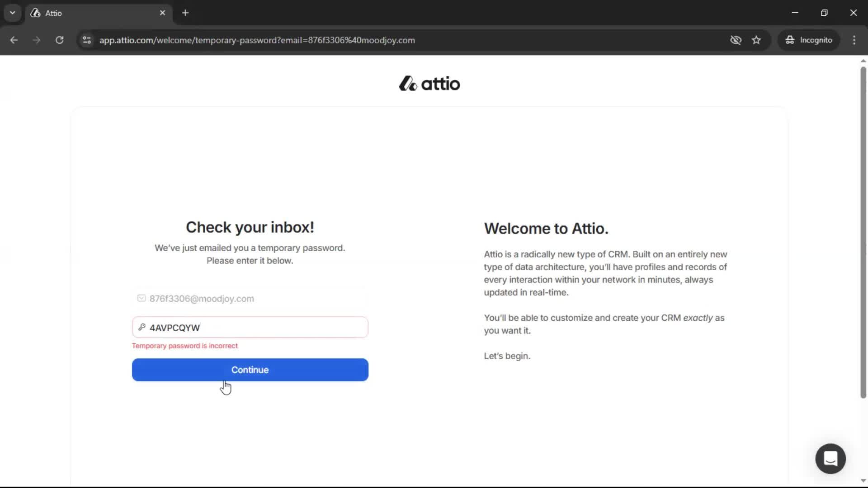Click the forward navigation arrow

point(36,40)
